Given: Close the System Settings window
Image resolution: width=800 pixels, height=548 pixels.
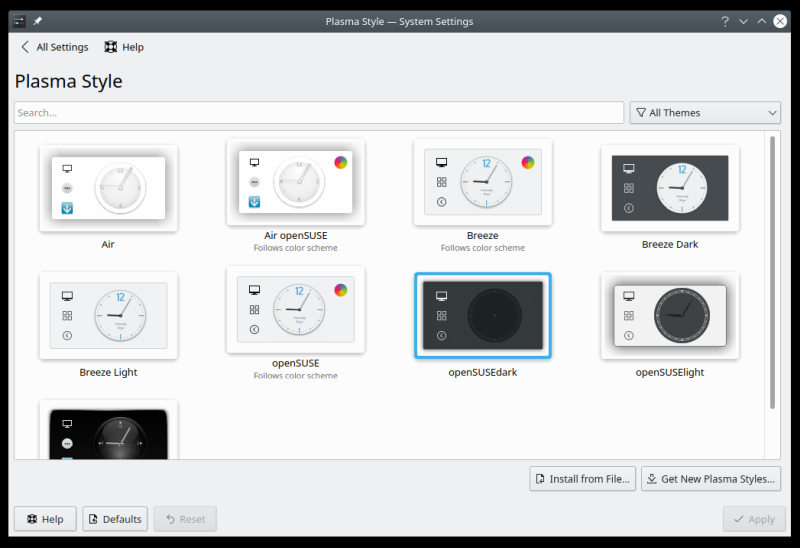Looking at the screenshot, I should (780, 21).
